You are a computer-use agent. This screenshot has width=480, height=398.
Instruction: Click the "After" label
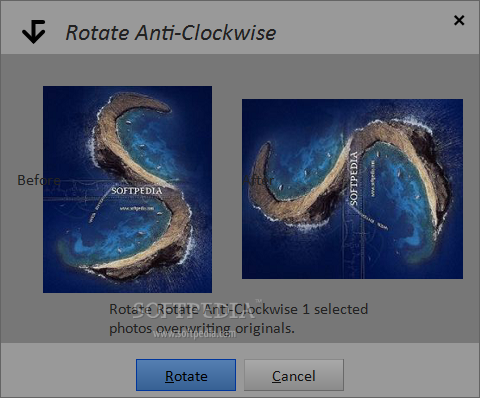pyautogui.click(x=258, y=180)
